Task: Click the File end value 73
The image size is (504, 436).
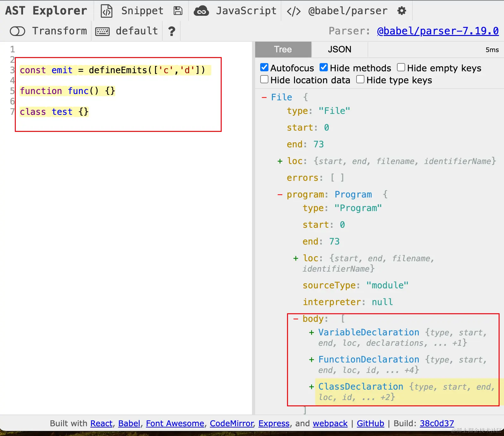Action: pos(319,144)
